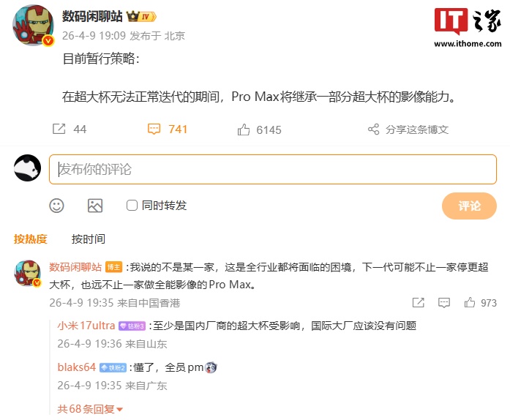The height and width of the screenshot is (420, 510).
Task: Click the Iron Man avatar in post header
Action: click(x=33, y=26)
